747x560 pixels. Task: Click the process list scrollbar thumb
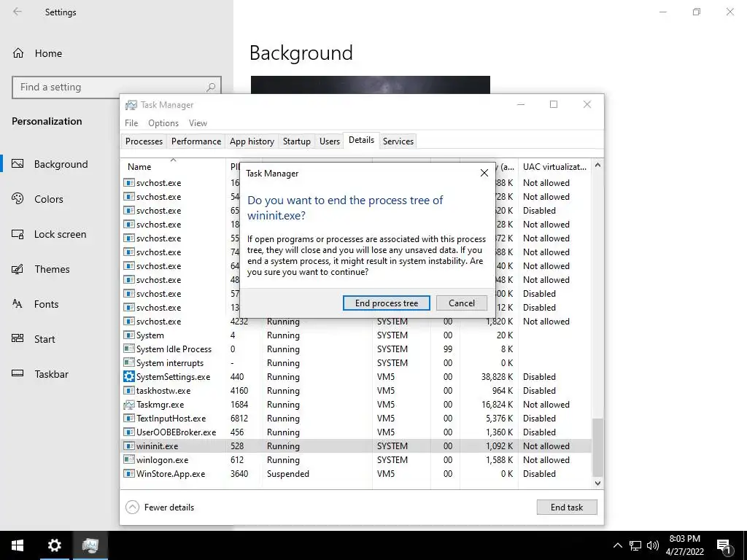[x=597, y=447]
